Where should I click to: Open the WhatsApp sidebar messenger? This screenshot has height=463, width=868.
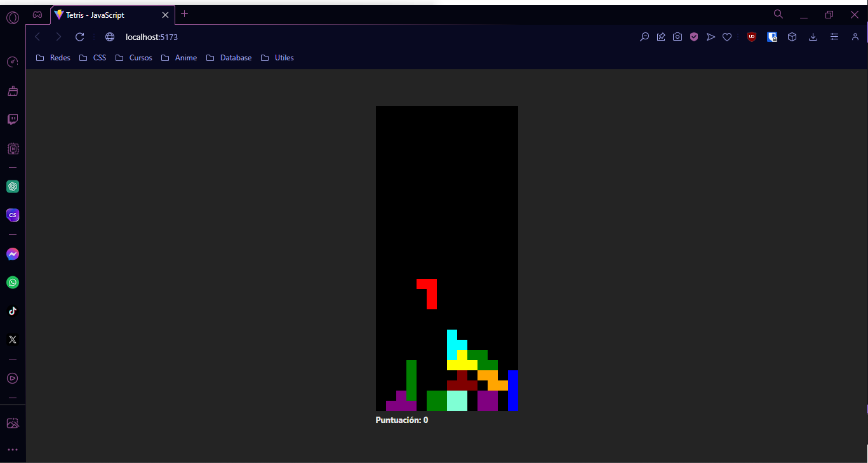pyautogui.click(x=13, y=282)
